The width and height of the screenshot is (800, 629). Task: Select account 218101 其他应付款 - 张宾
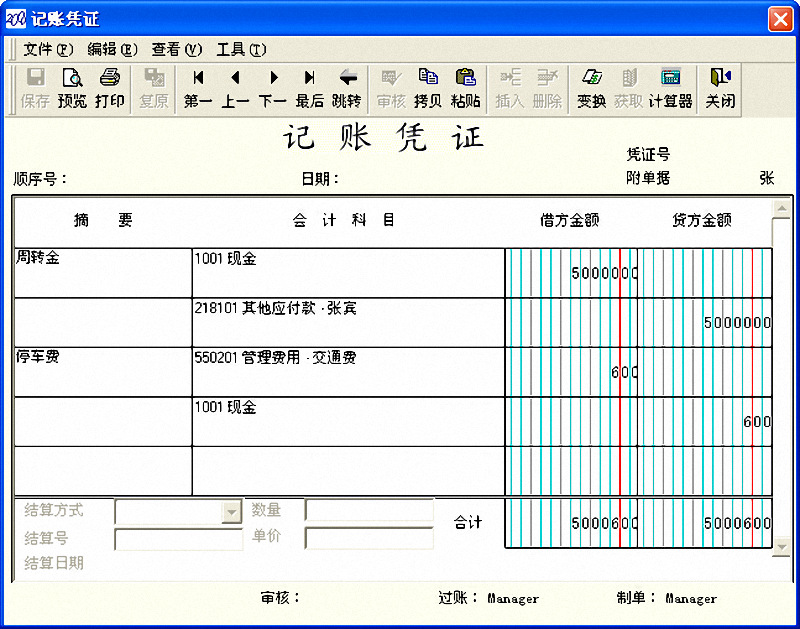click(x=348, y=323)
